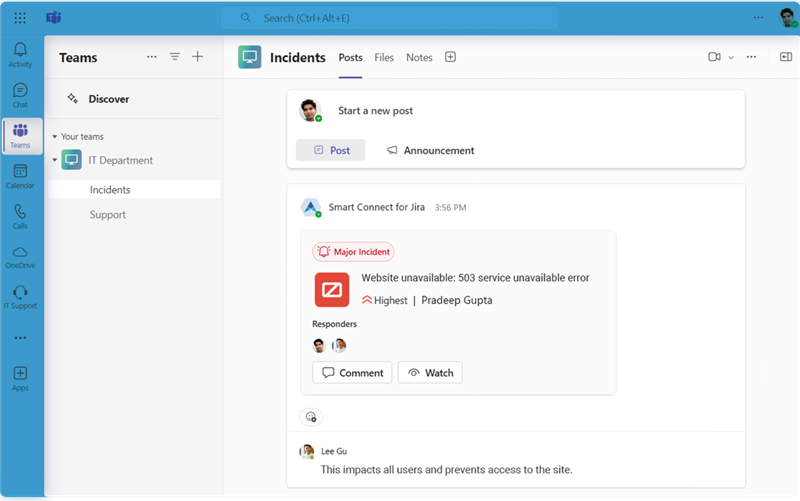800x501 pixels.
Task: Open Activity in the left rail
Action: tap(20, 55)
